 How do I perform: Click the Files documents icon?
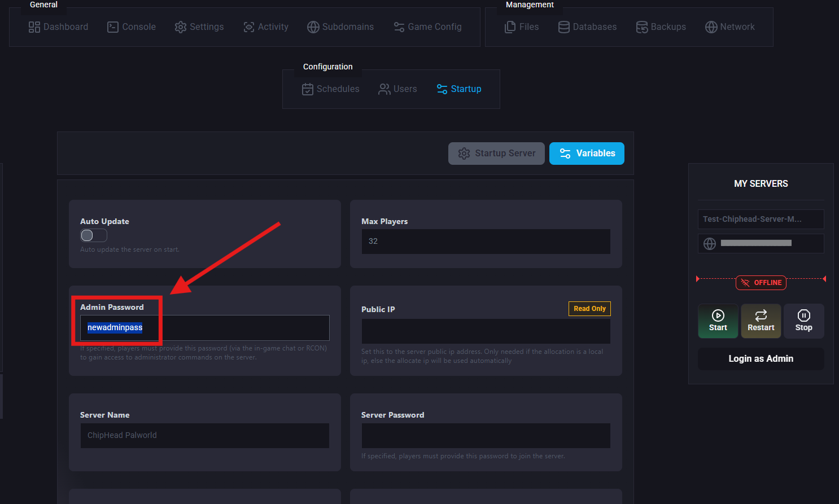510,27
